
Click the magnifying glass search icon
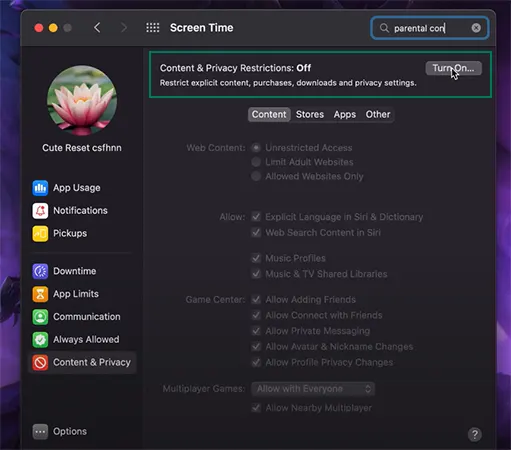(384, 28)
